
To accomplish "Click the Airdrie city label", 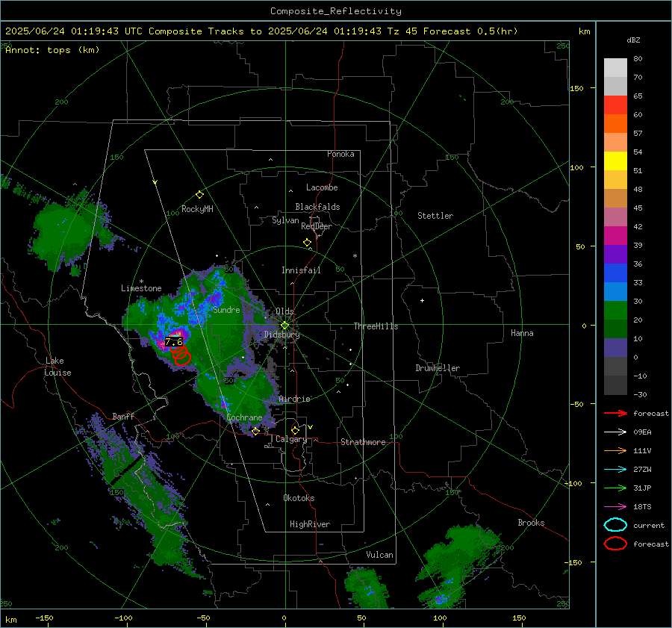I will tap(294, 399).
